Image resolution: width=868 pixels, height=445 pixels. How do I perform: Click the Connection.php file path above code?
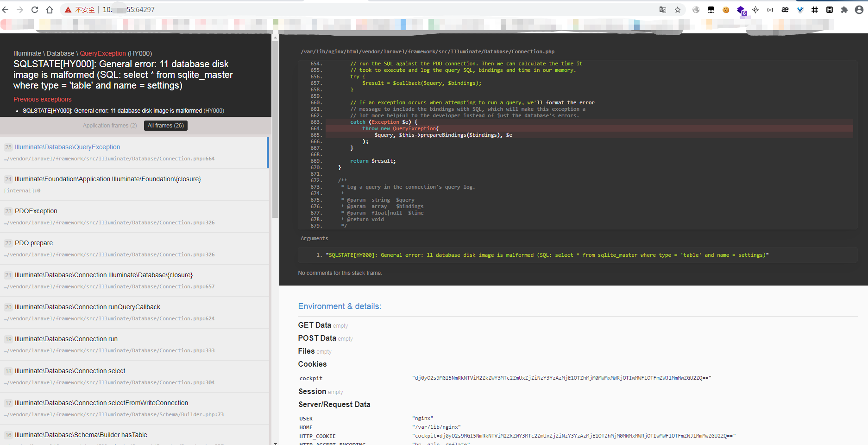tap(428, 51)
